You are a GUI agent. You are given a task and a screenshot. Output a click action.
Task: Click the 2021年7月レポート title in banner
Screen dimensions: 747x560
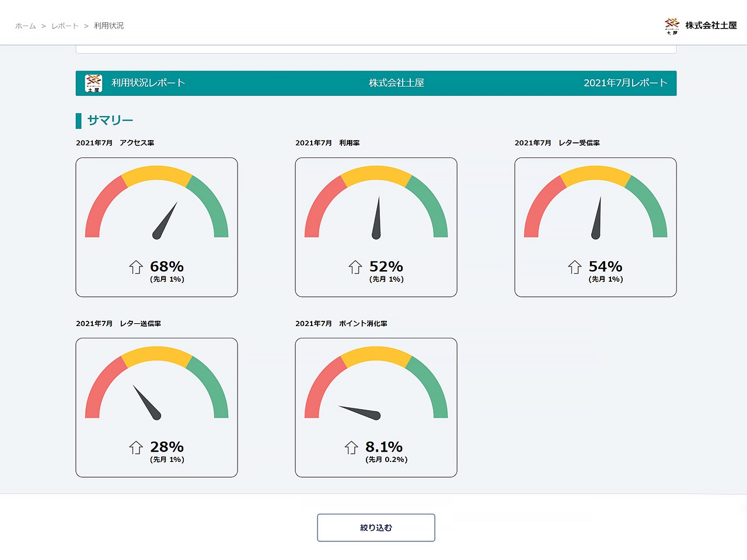625,83
